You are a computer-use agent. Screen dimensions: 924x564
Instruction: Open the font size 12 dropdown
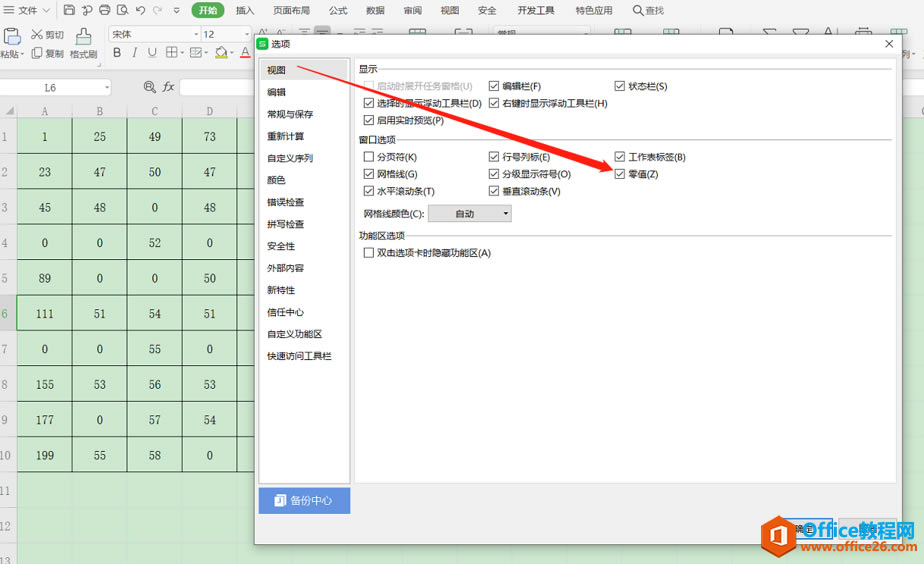[246, 35]
